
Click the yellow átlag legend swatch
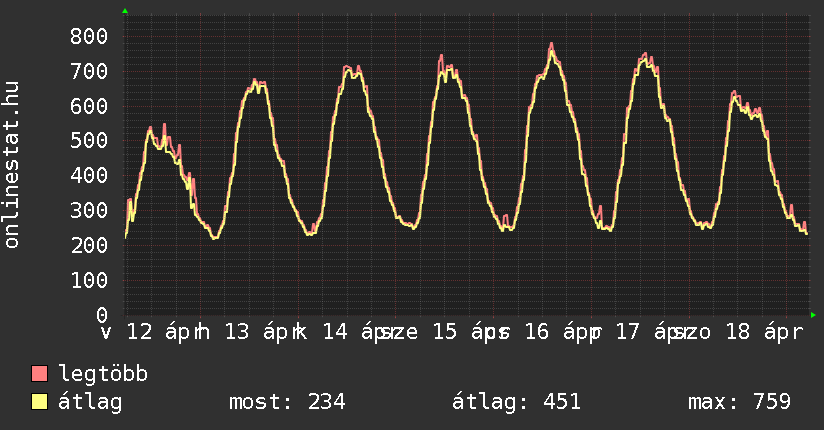coord(40,403)
